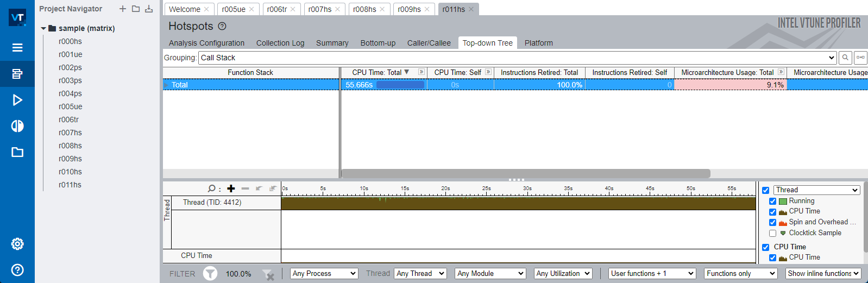Viewport: 868px width, 283px height.
Task: Click the new project plus icon
Action: [x=123, y=9]
